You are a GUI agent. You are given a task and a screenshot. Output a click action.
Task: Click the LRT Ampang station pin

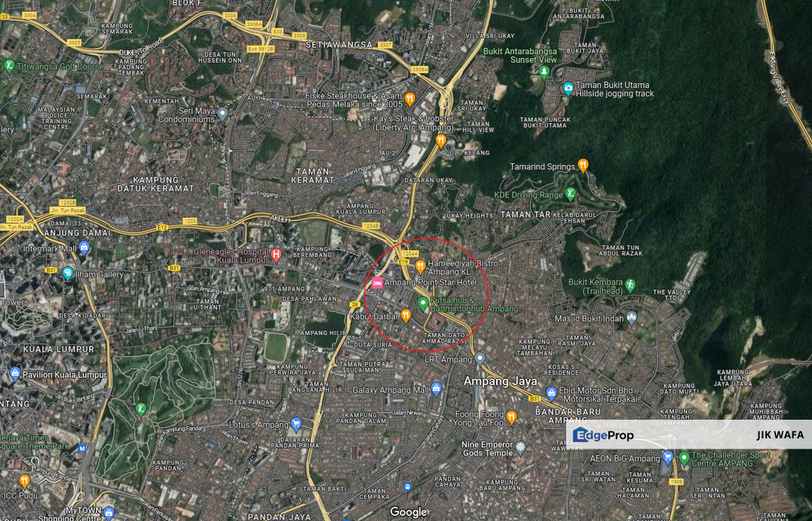(x=480, y=358)
